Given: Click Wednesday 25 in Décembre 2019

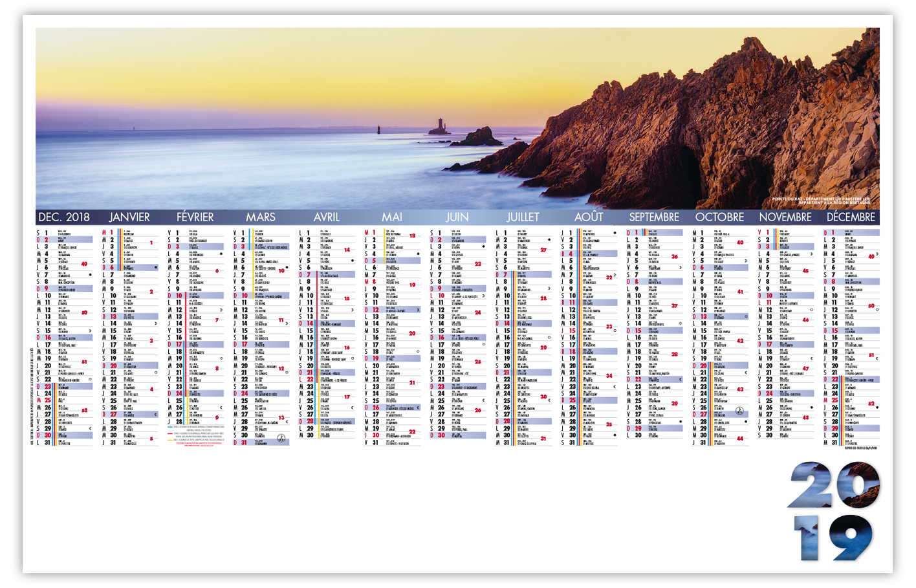Looking at the screenshot, I should tap(851, 400).
